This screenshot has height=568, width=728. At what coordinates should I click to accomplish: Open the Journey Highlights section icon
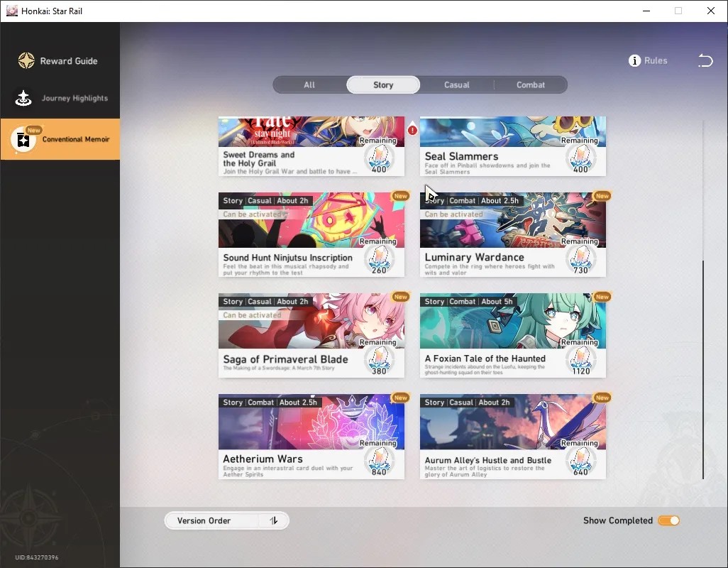[23, 98]
